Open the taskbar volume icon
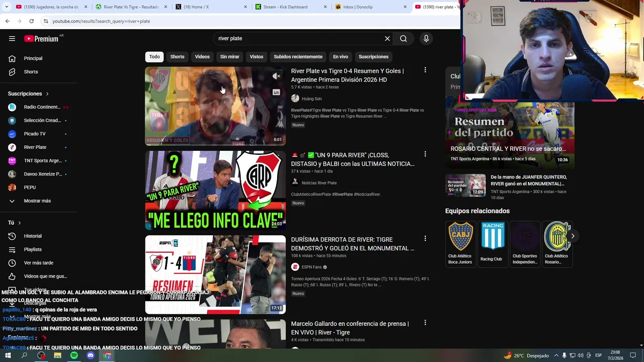644x362 pixels. [580, 355]
